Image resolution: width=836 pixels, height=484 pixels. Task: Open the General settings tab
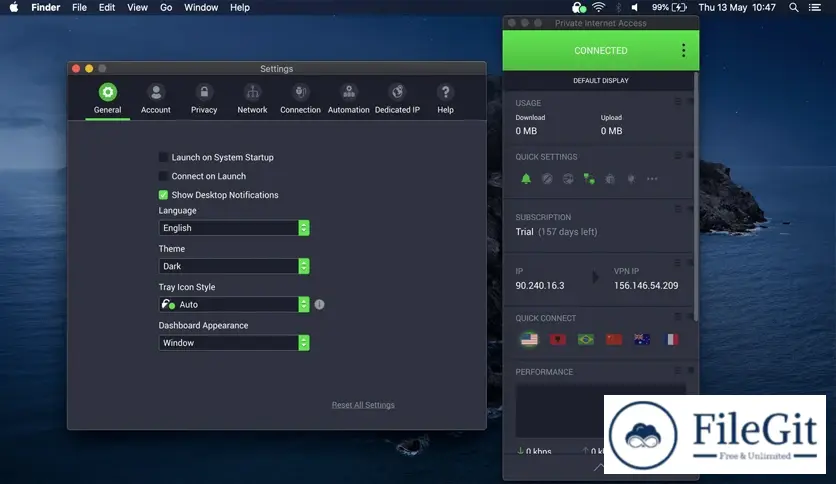pos(107,99)
